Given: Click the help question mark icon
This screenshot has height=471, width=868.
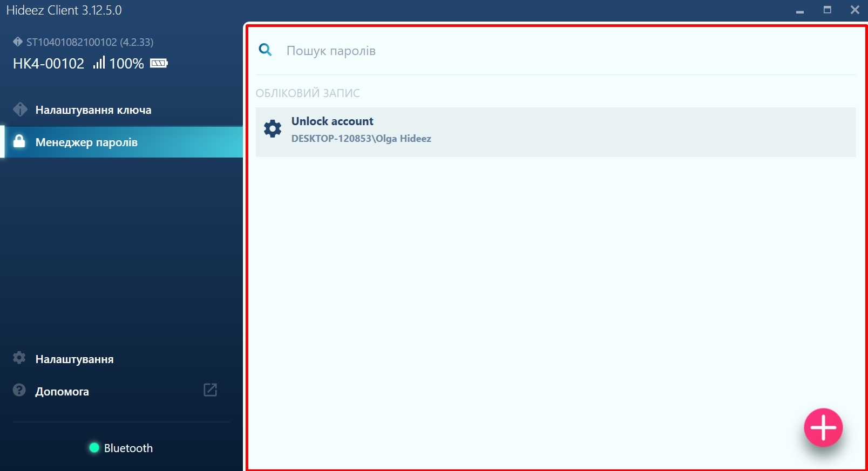Looking at the screenshot, I should pyautogui.click(x=19, y=390).
